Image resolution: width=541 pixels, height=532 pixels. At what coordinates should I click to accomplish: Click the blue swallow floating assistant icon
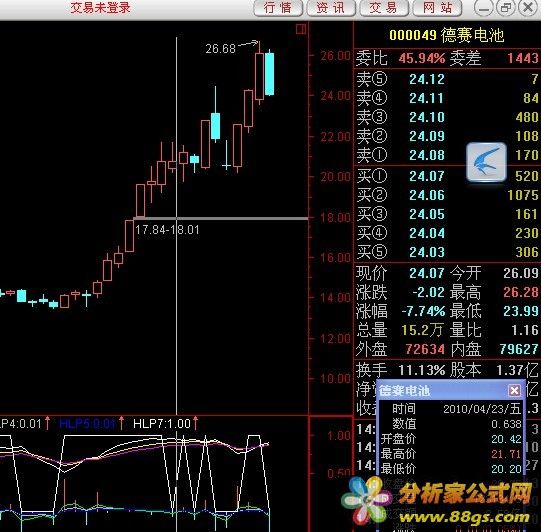[x=486, y=162]
